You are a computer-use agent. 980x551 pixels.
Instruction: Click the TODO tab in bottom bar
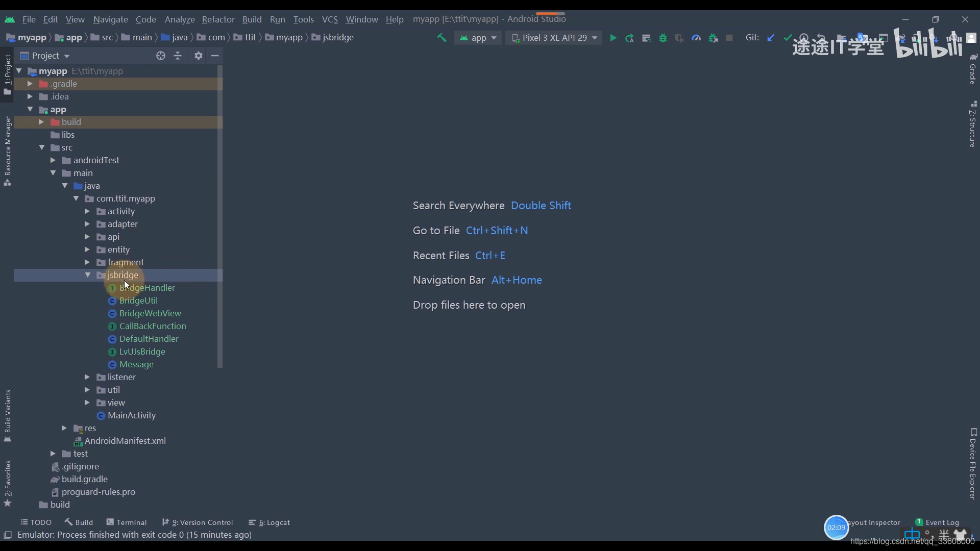36,522
